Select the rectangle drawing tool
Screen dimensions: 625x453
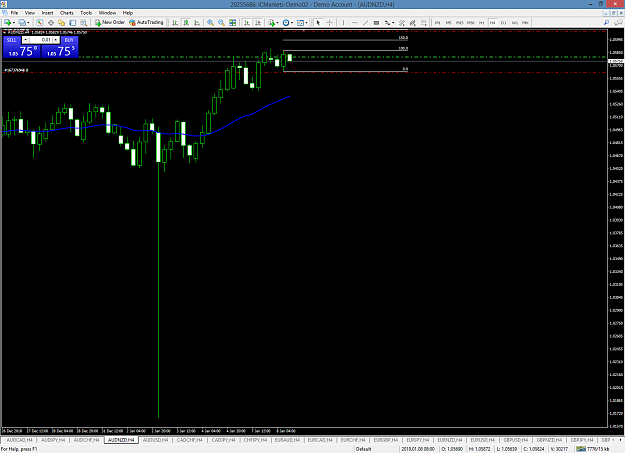click(x=376, y=23)
